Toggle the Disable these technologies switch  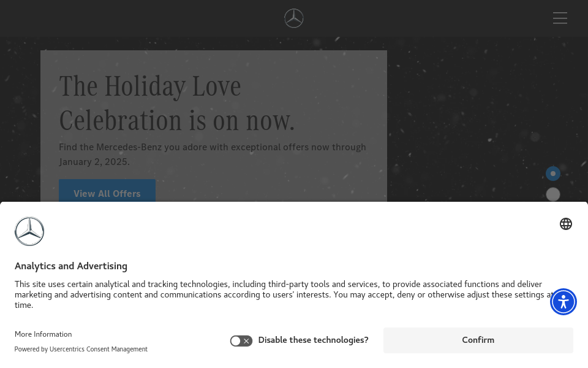tap(241, 340)
